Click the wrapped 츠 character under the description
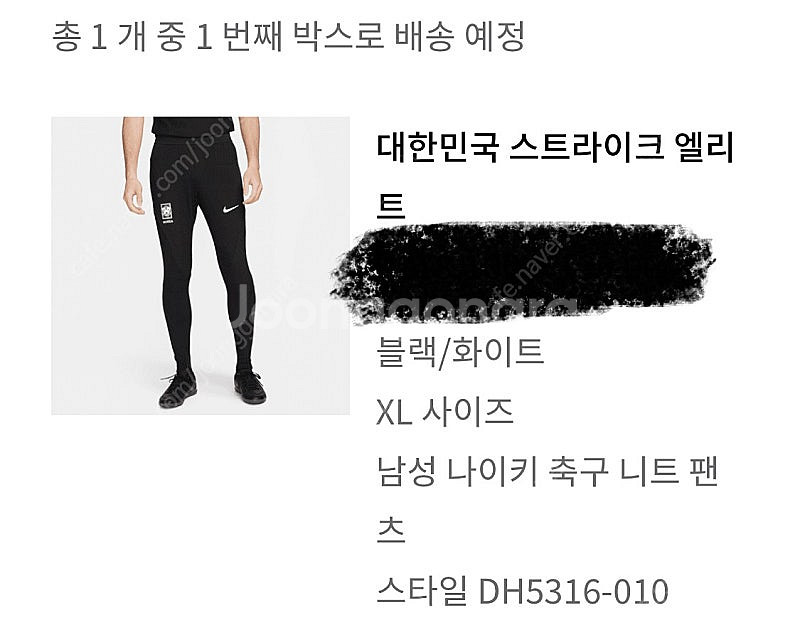Image resolution: width=800 pixels, height=625 pixels. [390, 530]
